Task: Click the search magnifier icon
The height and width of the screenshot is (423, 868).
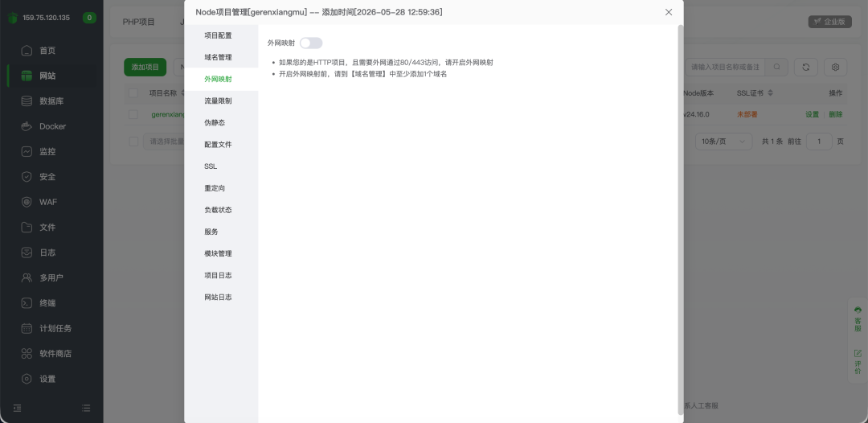Action: pyautogui.click(x=777, y=67)
